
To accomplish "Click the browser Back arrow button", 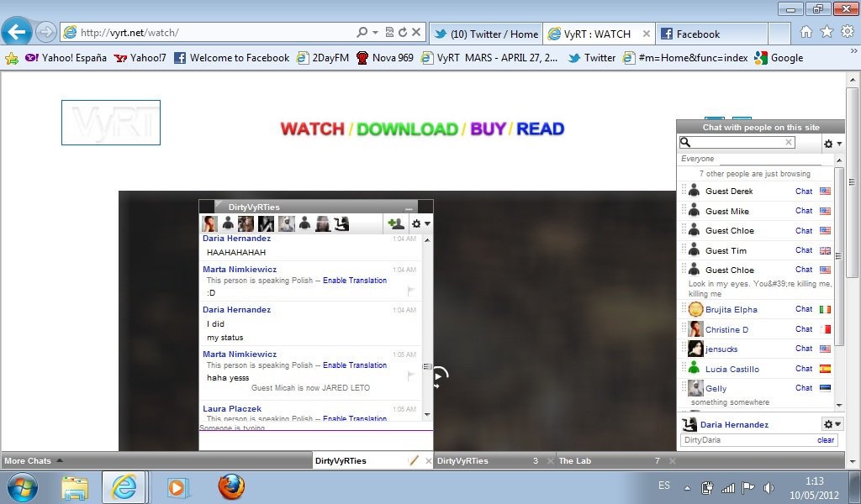I will tap(17, 32).
